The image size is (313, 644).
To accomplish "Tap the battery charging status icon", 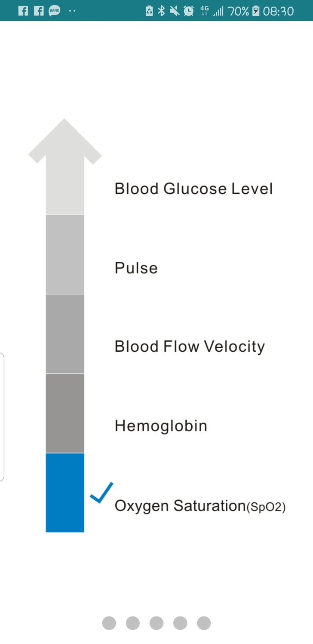I will click(x=256, y=11).
